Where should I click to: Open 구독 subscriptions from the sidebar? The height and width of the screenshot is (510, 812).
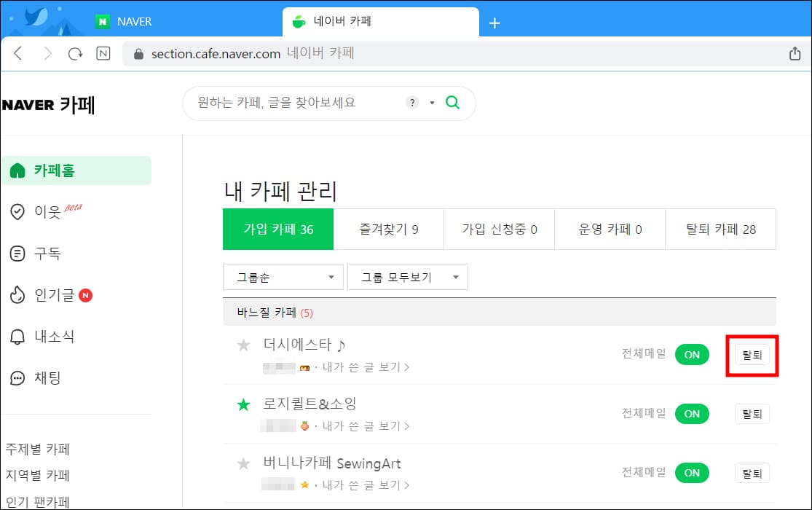click(16, 253)
